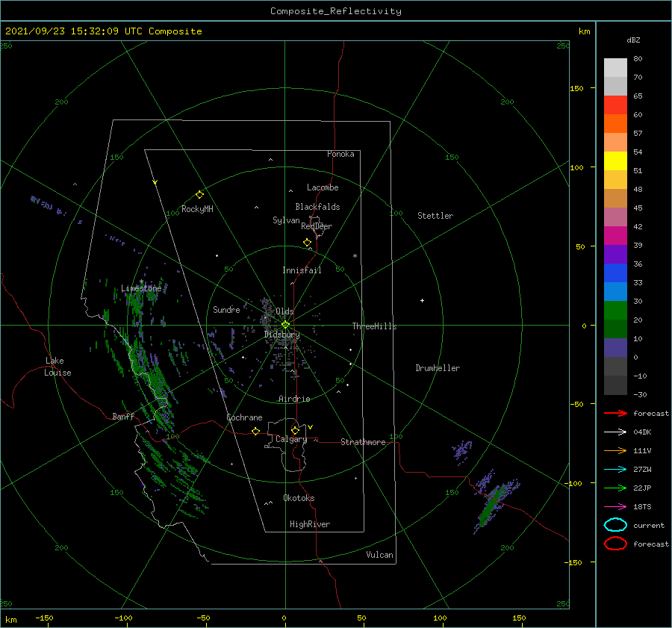Image resolution: width=672 pixels, height=628 pixels.
Task: Click the Blackfalds label
Action: coord(317,207)
